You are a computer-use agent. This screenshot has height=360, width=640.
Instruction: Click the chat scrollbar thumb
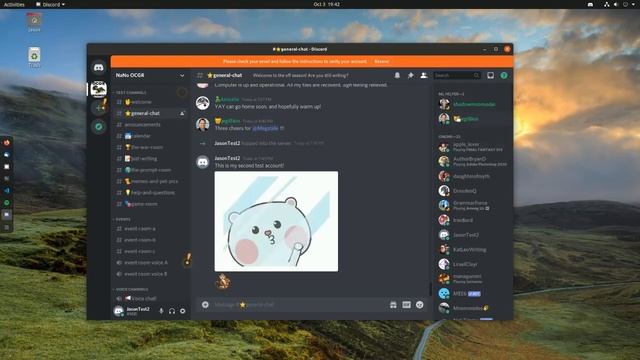point(430,289)
